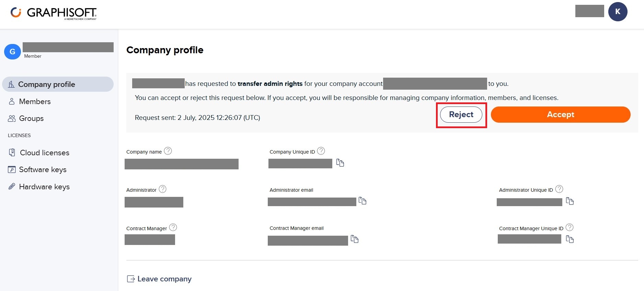Accept the admin rights transfer
This screenshot has height=291, width=644.
pos(561,114)
